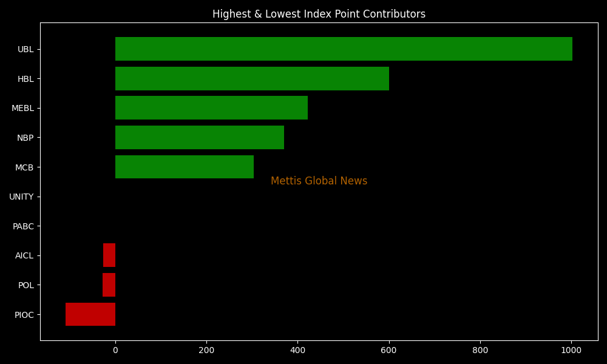Click the NBP green bar
Screen dimensions: 607x364
tap(200, 138)
